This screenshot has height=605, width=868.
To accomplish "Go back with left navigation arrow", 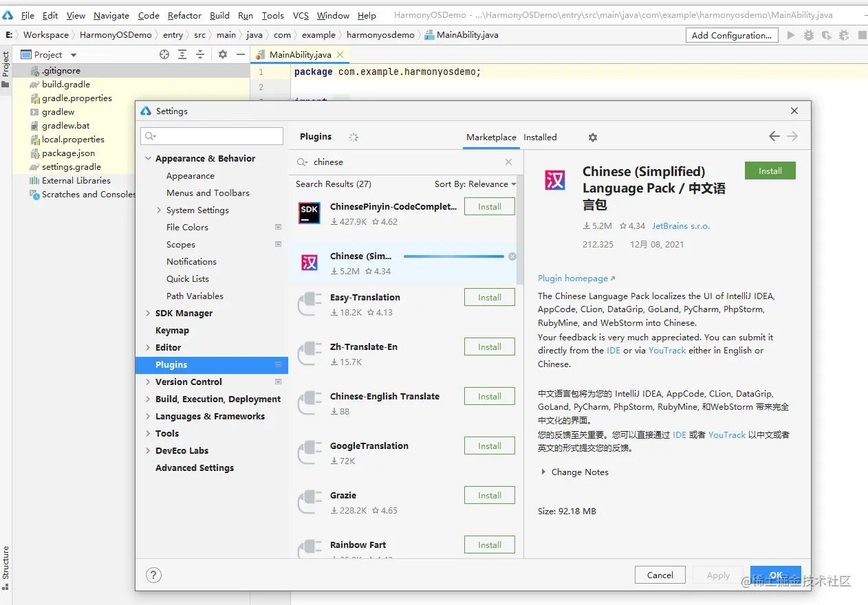I will point(774,136).
